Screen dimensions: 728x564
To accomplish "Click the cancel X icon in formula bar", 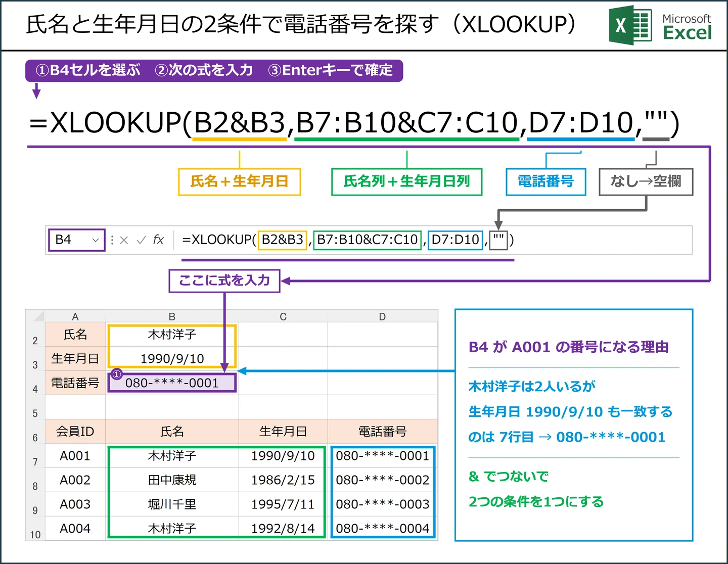I will (x=124, y=240).
